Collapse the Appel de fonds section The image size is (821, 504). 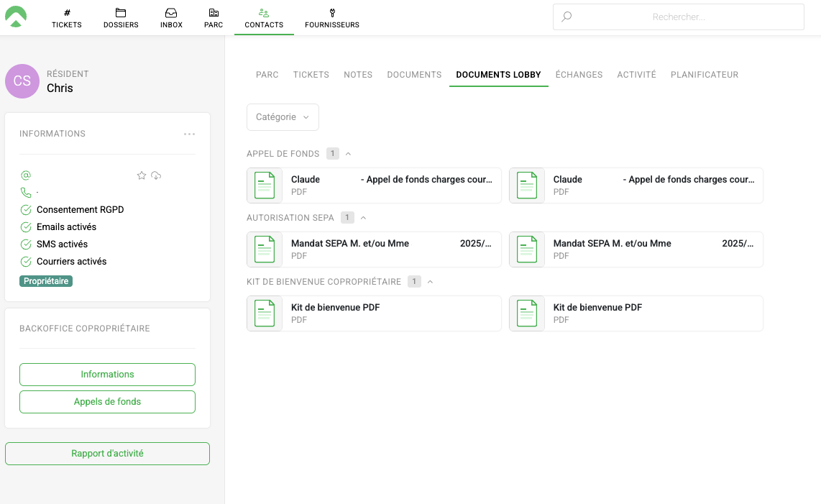(x=349, y=154)
